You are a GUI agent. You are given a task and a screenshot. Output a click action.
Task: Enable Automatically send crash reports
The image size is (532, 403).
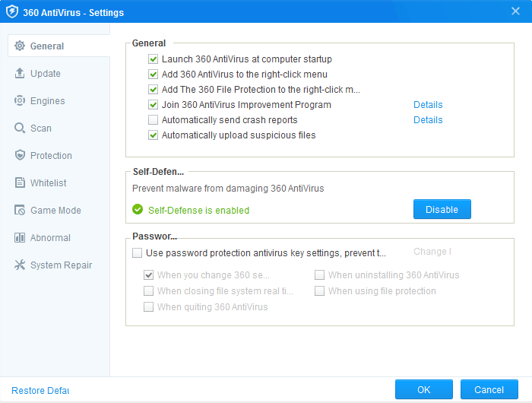click(x=154, y=120)
